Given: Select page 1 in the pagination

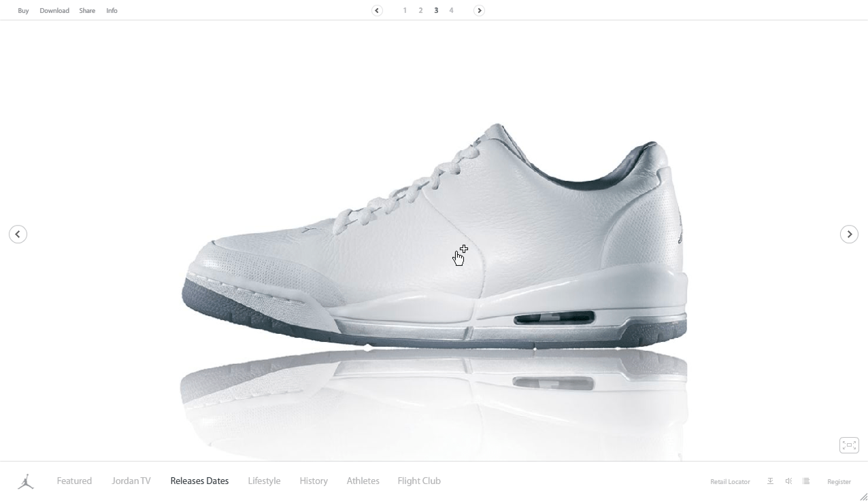Looking at the screenshot, I should [405, 11].
